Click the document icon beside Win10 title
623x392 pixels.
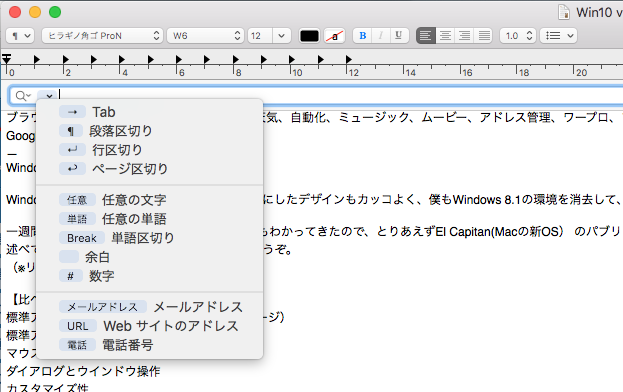[x=563, y=12]
